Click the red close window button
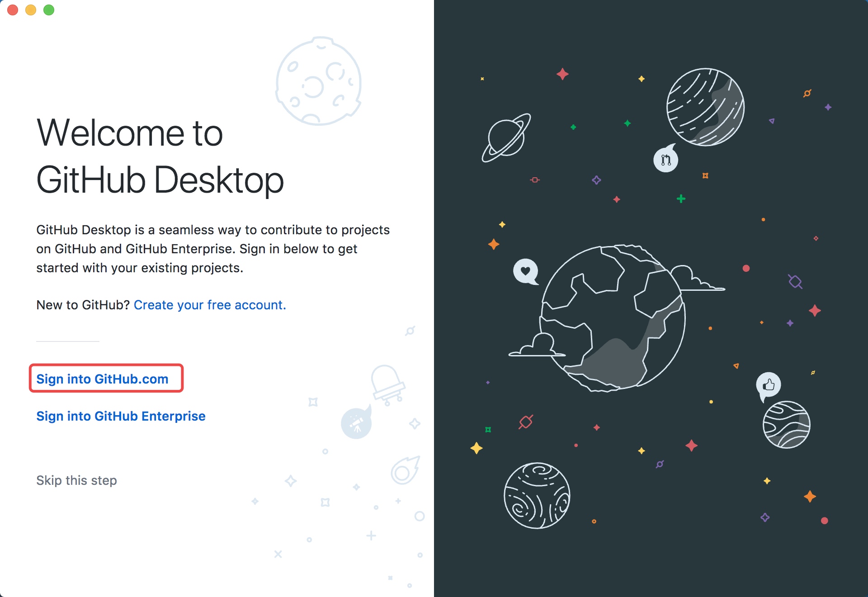The height and width of the screenshot is (597, 868). (x=13, y=10)
